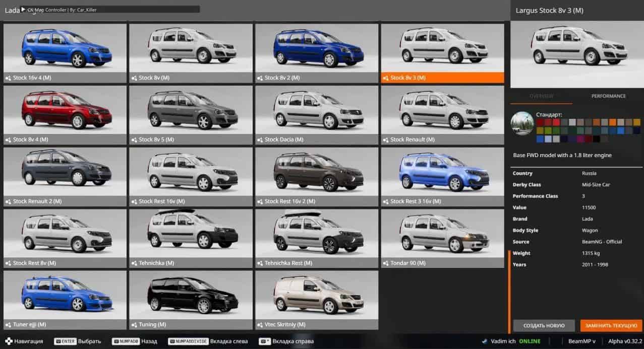Select the magenta paint swatch
Viewport: 644px width, 349px height.
point(580,139)
